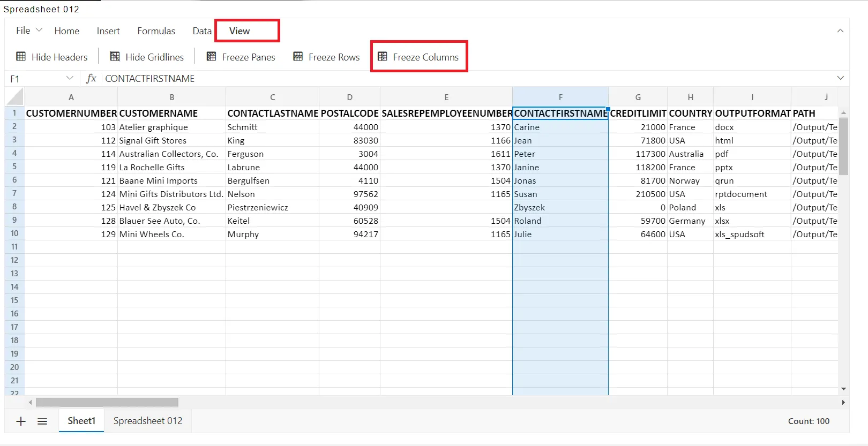Switch to the Spreadsheet 012 sheet tab
The width and height of the screenshot is (868, 446).
pyautogui.click(x=148, y=421)
